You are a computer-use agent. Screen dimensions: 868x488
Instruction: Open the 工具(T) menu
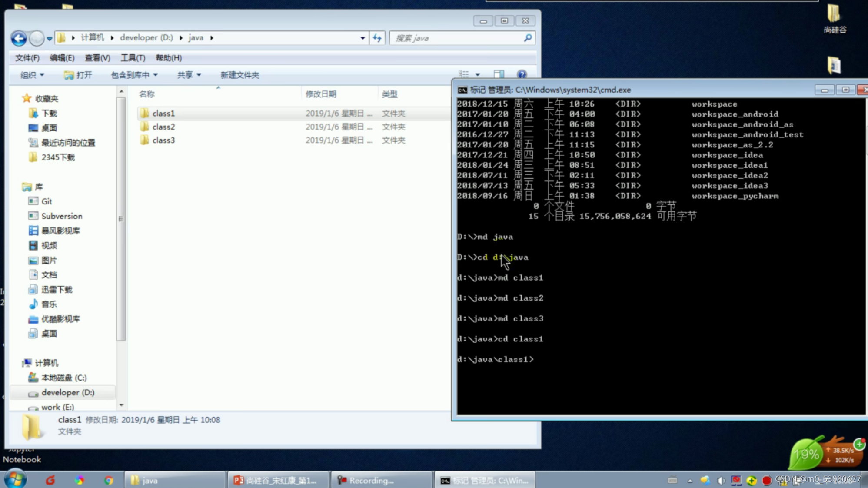pyautogui.click(x=133, y=58)
